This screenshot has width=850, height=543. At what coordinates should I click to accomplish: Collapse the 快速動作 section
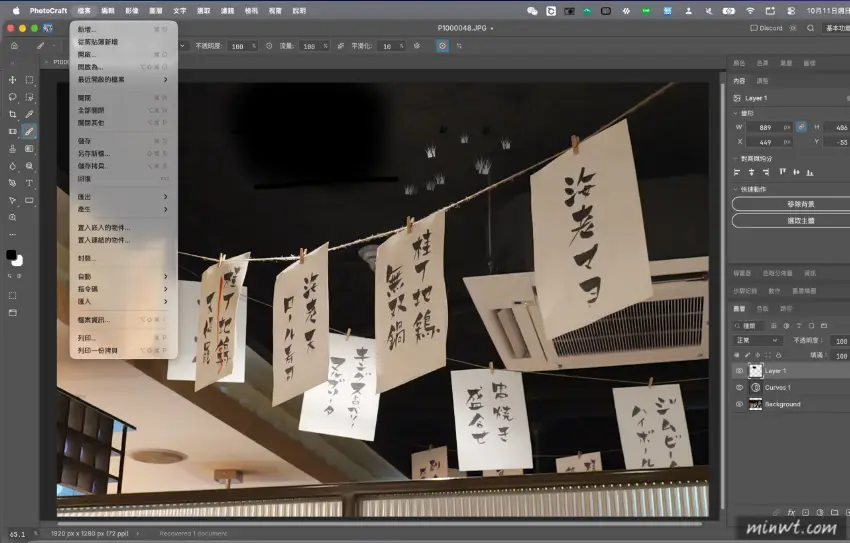coord(736,189)
